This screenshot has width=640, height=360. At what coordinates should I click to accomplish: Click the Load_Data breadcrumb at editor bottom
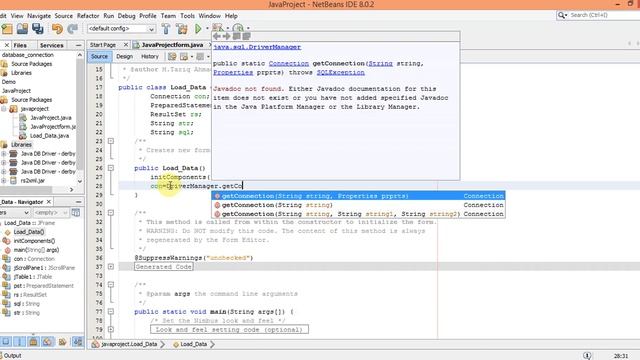click(193, 344)
